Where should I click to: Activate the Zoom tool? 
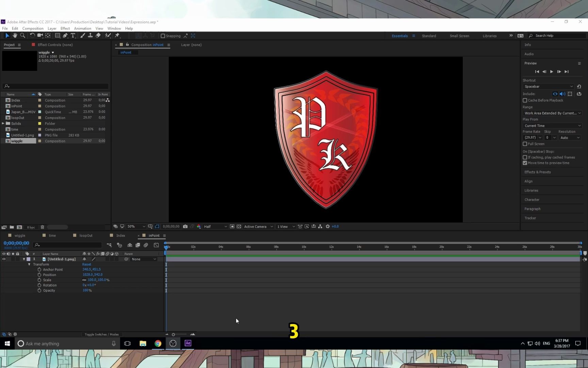pyautogui.click(x=22, y=35)
